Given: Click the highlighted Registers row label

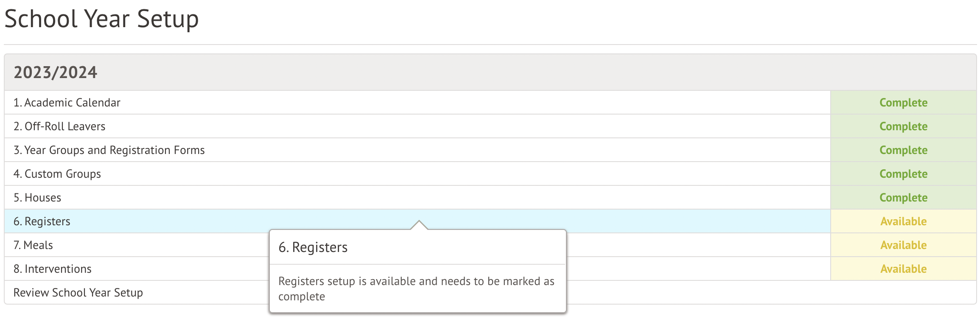Looking at the screenshot, I should [42, 221].
